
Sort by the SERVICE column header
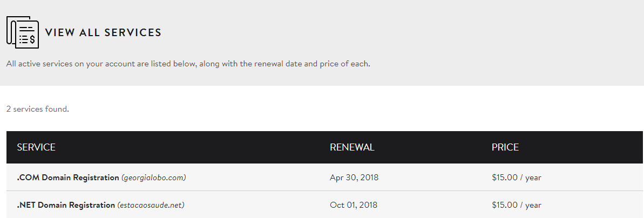pos(36,147)
